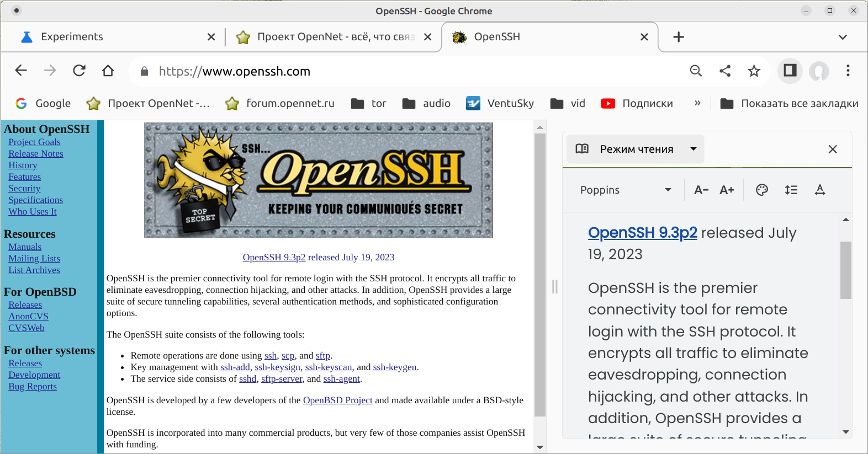868x454 pixels.
Task: Go back with the browser back arrow
Action: pyautogui.click(x=21, y=71)
